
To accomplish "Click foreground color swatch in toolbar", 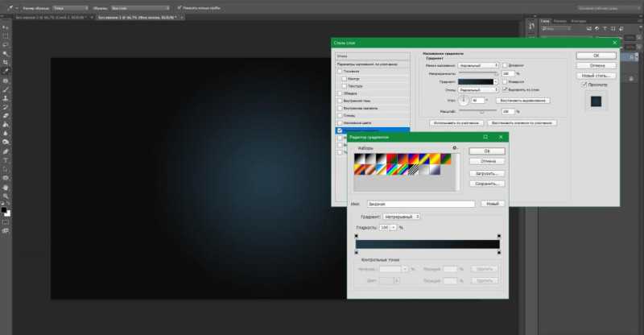I will (4, 210).
